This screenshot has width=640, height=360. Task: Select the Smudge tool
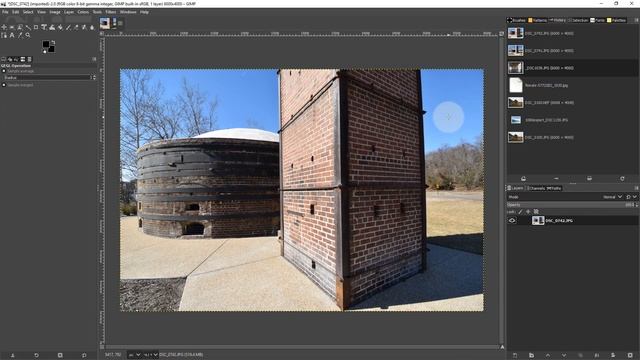[x=92, y=27]
